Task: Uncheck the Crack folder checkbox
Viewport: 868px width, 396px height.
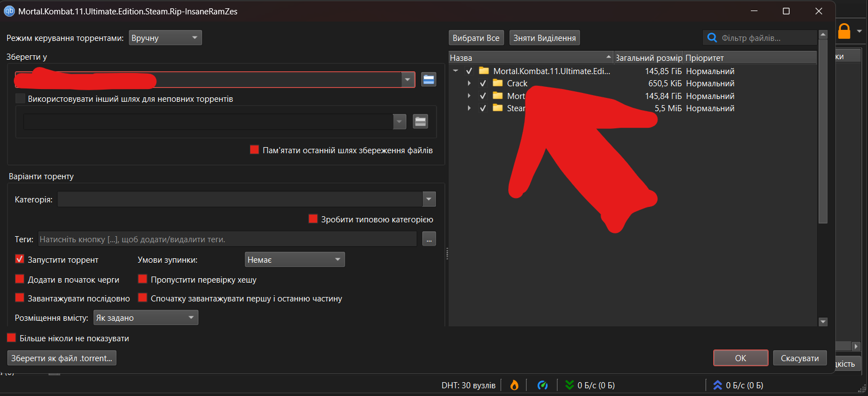Action: tap(483, 84)
